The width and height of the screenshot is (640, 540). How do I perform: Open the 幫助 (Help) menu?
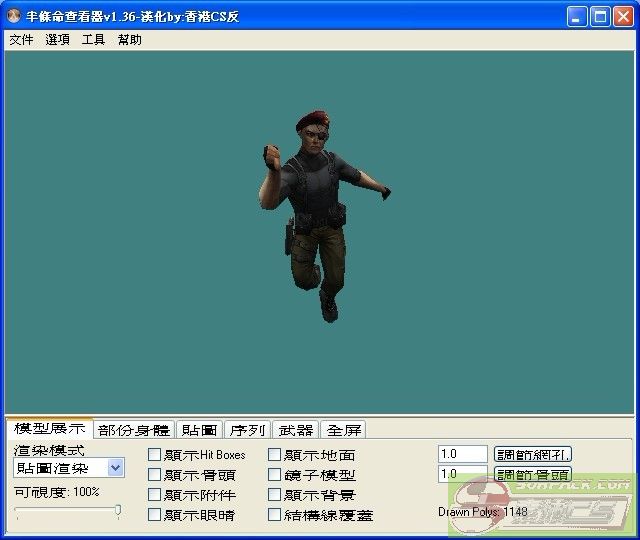pyautogui.click(x=129, y=40)
